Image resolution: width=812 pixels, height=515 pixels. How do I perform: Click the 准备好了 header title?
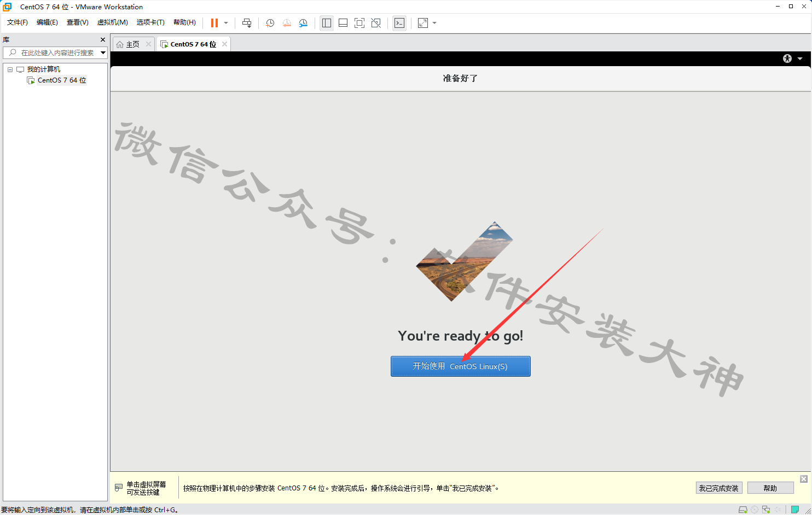(x=460, y=78)
